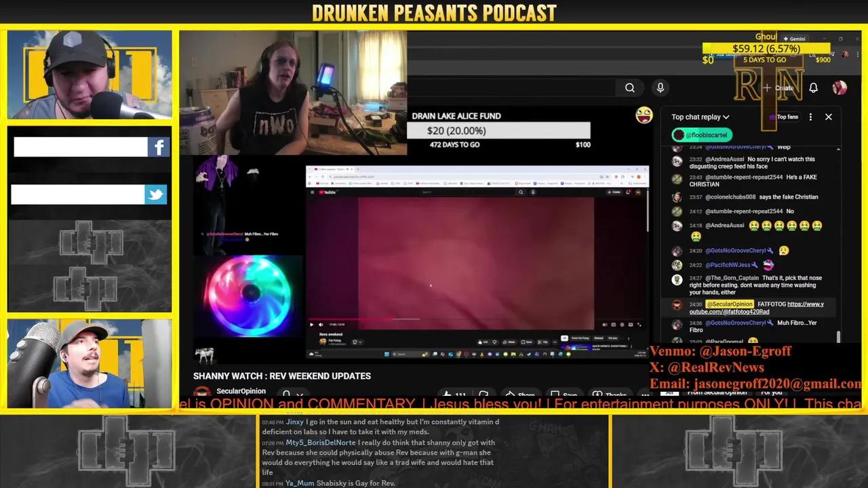The height and width of the screenshot is (488, 868).
Task: Open the chat replay three-dot options icon
Action: coord(810,117)
